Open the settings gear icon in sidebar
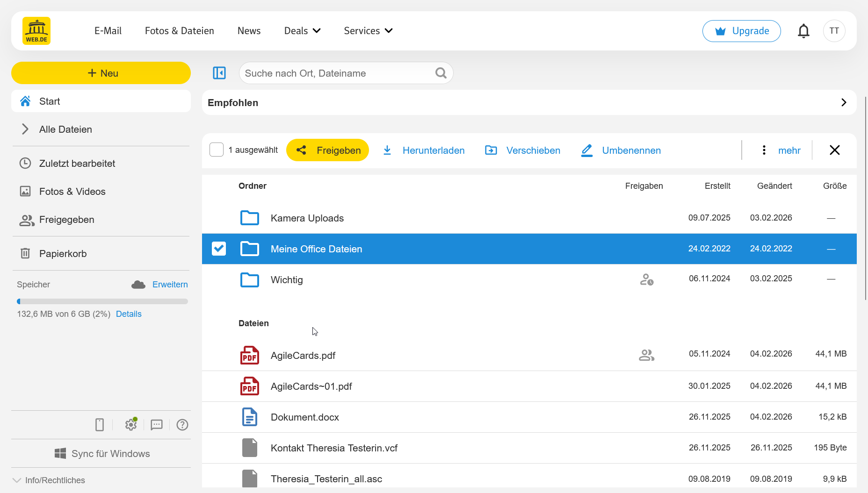 (x=131, y=424)
